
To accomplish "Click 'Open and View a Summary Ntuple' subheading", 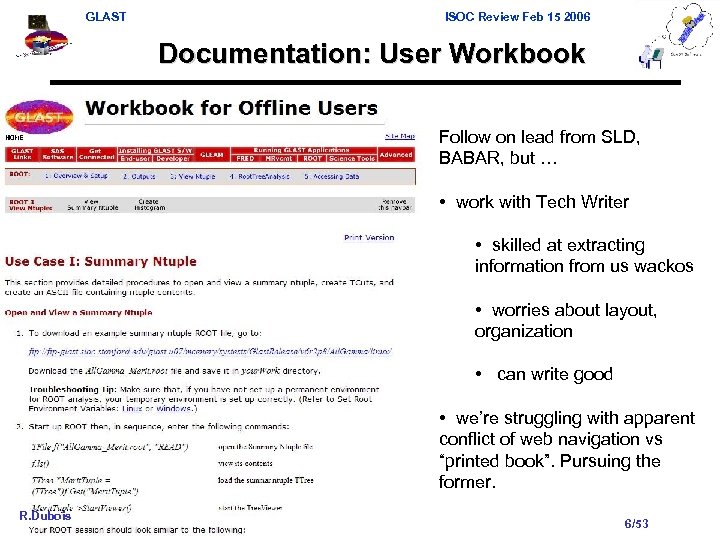I will tap(79, 312).
